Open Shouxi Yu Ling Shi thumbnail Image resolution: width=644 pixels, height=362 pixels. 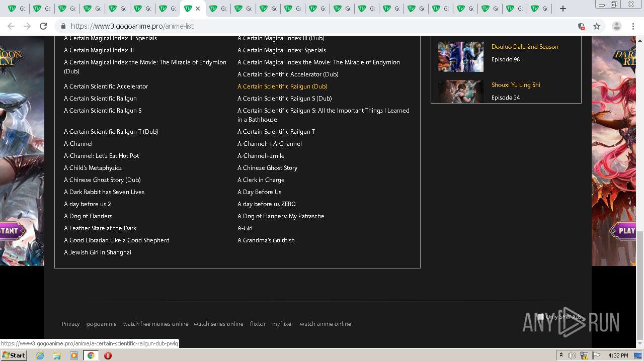pyautogui.click(x=460, y=92)
